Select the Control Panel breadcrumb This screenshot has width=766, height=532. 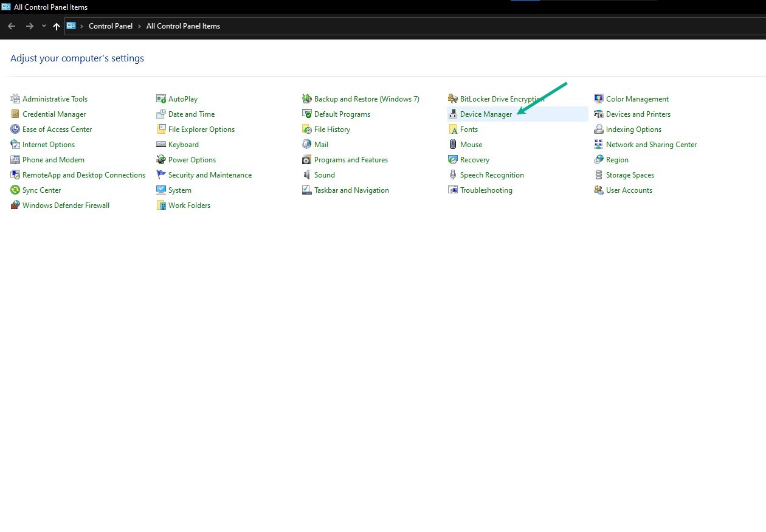pos(111,26)
